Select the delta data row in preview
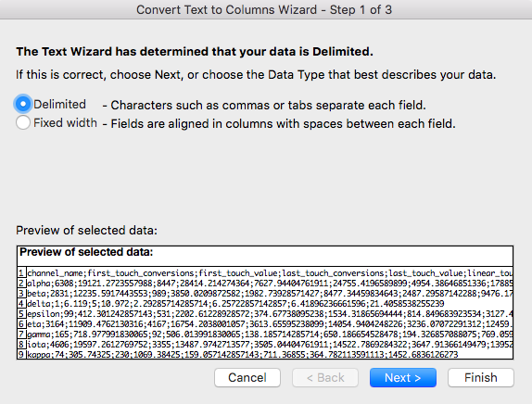This screenshot has width=532, height=404. (x=265, y=303)
